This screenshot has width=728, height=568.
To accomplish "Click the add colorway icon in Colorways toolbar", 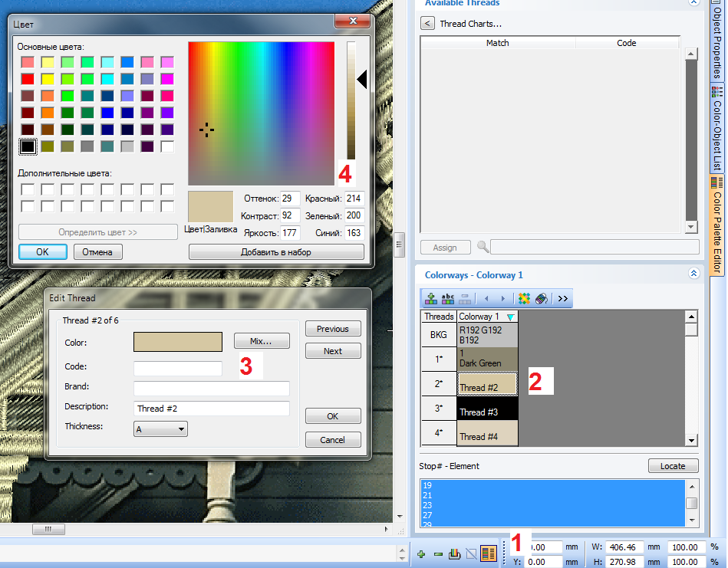I will tap(430, 299).
